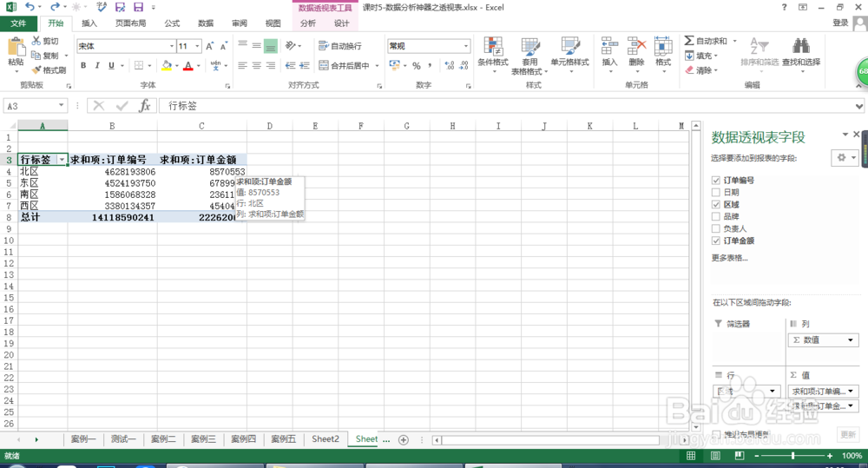Open the Σ 数值 column field dropdown

coord(851,340)
